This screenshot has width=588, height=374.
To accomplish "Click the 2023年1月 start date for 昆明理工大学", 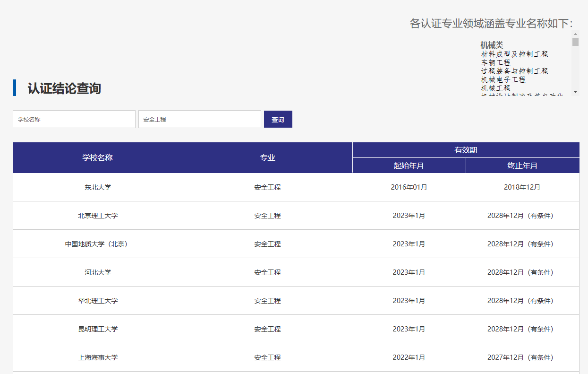I will click(409, 329).
